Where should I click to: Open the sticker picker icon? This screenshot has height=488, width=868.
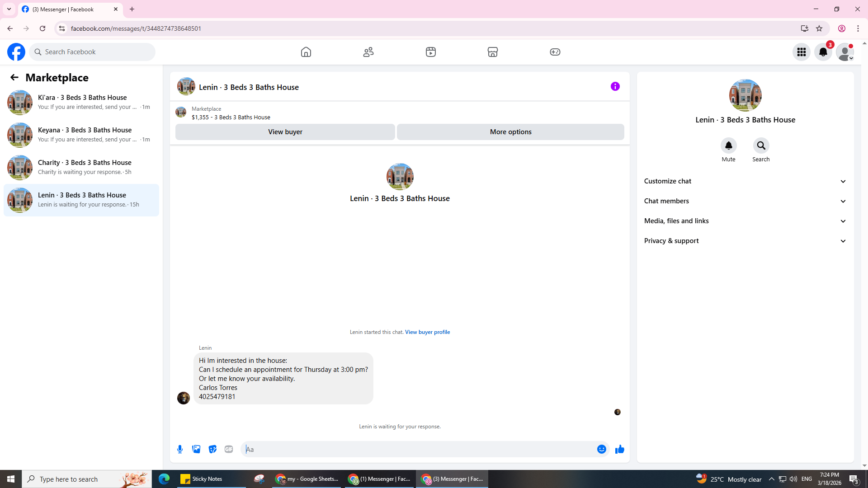(212, 449)
